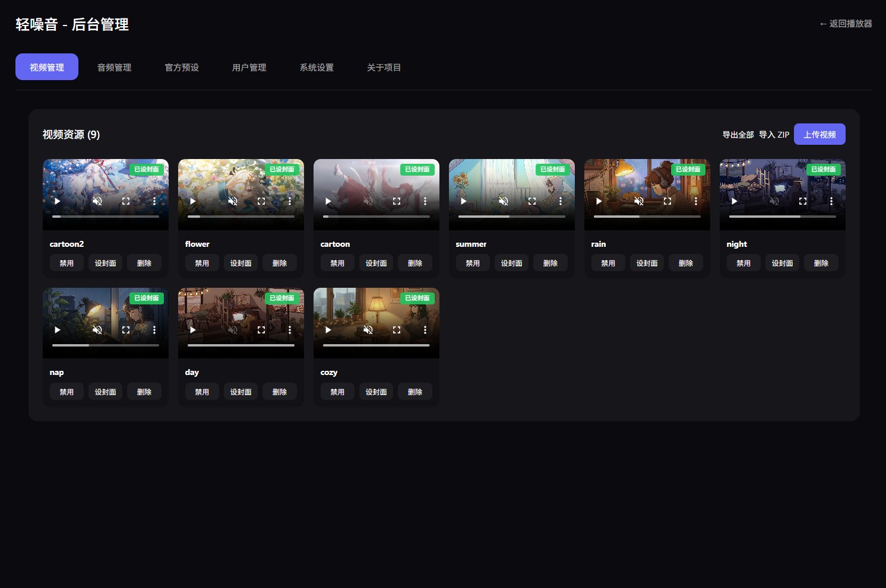Image resolution: width=886 pixels, height=588 pixels.
Task: Open fullscreen for the cartoon video
Action: tap(397, 201)
